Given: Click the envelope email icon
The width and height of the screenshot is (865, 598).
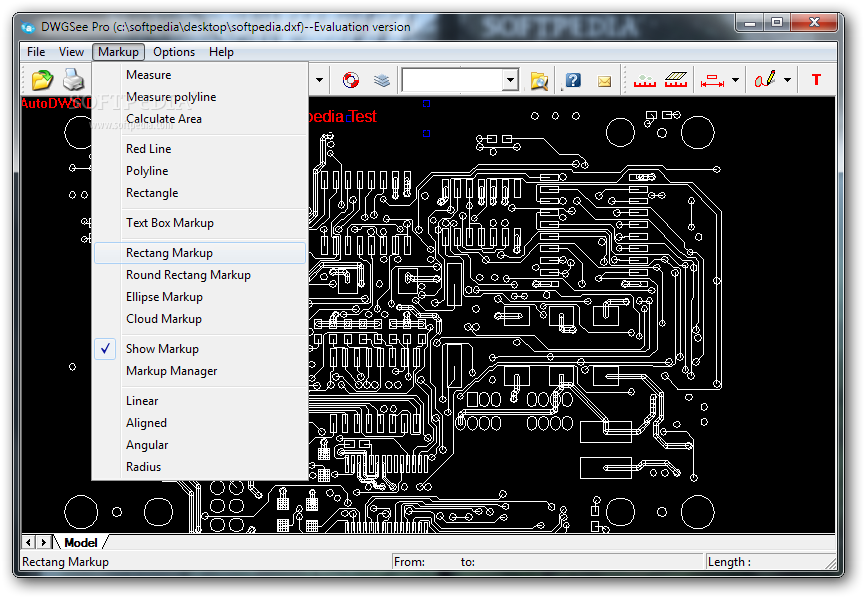Looking at the screenshot, I should 604,81.
